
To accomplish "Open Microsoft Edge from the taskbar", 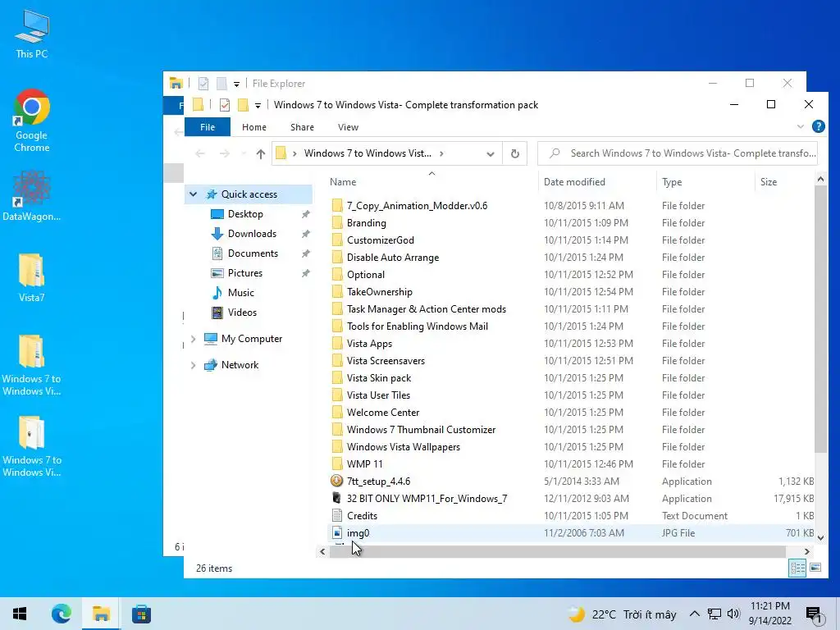I will tap(61, 614).
